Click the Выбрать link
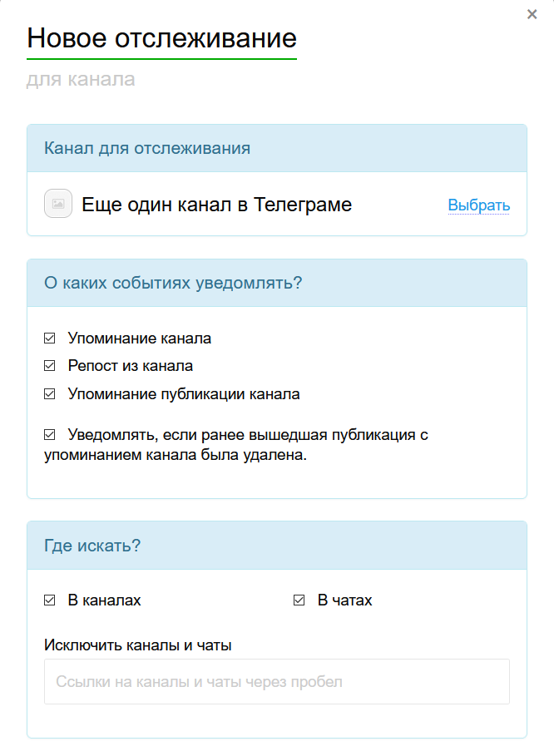This screenshot has height=756, width=554. point(478,205)
